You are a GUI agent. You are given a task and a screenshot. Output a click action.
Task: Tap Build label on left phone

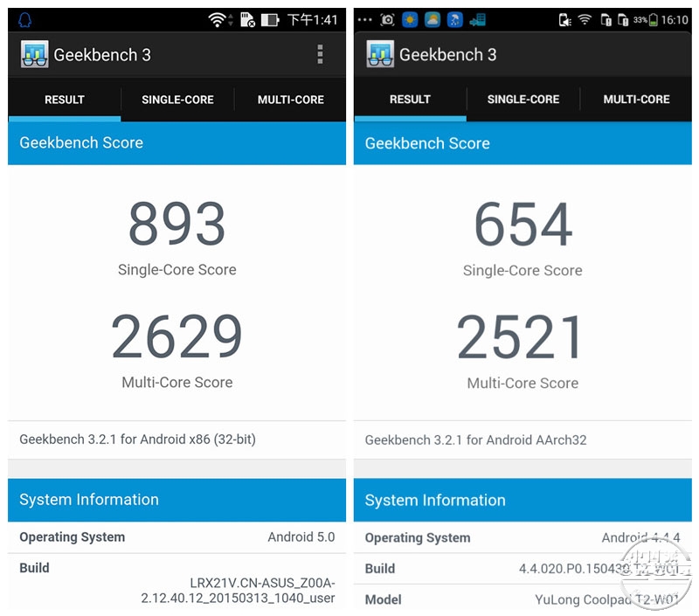[34, 568]
